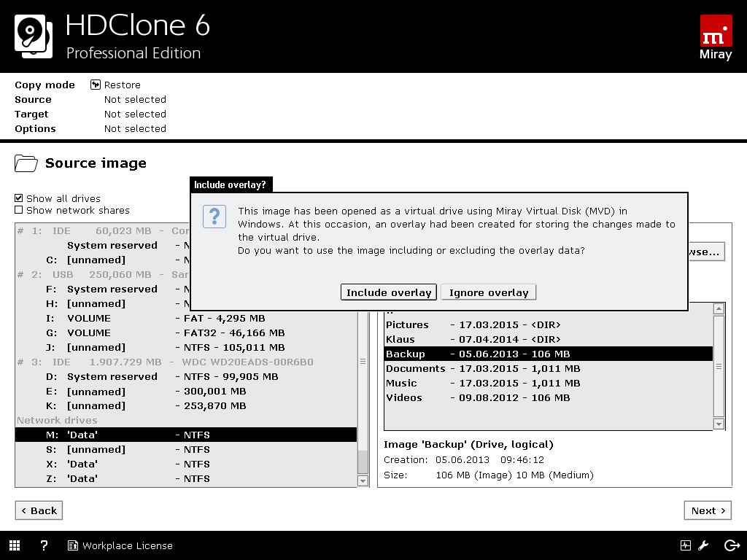Select the Videos image 106 MB
Screen dimensions: 747x560
[x=549, y=397]
